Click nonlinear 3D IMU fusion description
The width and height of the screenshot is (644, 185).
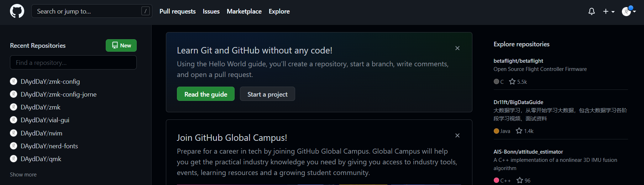point(555,164)
